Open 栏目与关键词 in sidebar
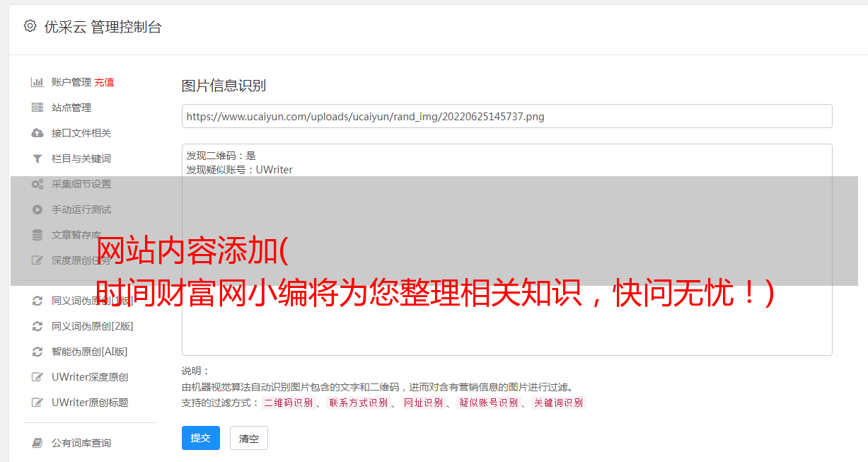 (x=81, y=158)
